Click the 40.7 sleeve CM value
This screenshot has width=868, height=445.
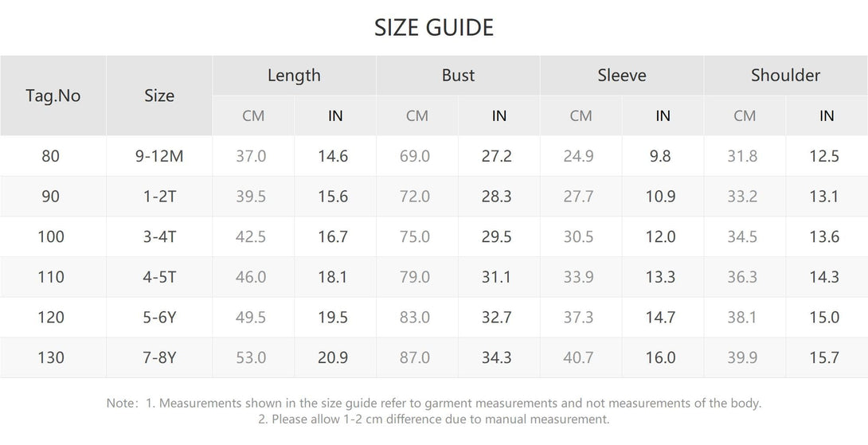click(x=578, y=358)
